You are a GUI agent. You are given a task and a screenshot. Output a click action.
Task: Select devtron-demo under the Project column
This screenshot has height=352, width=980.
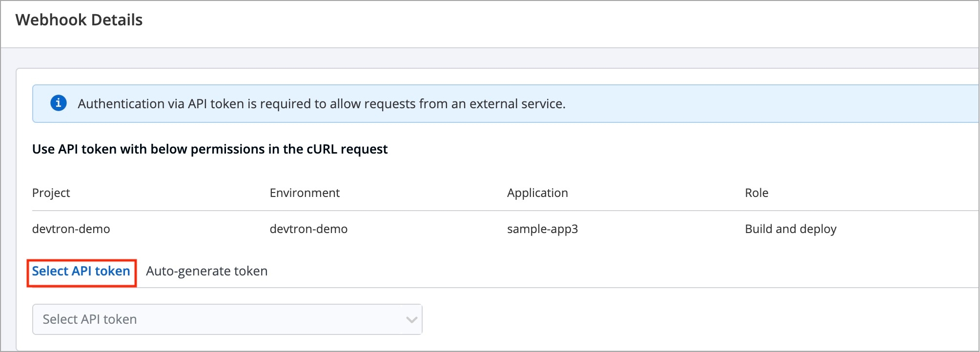click(x=71, y=229)
